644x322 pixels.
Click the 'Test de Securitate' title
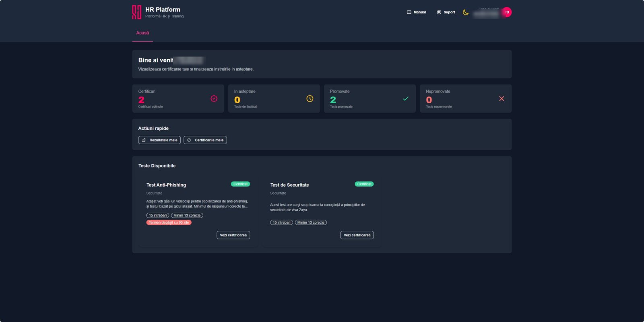coord(289,185)
